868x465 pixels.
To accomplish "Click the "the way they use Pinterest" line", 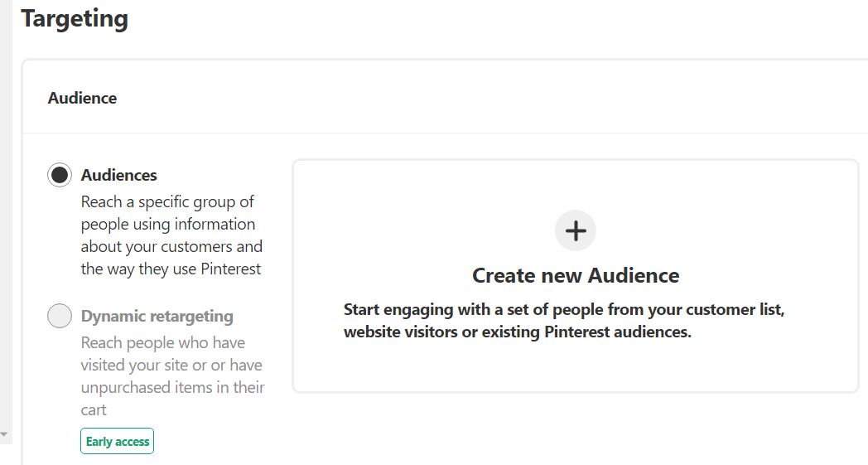I will (171, 269).
